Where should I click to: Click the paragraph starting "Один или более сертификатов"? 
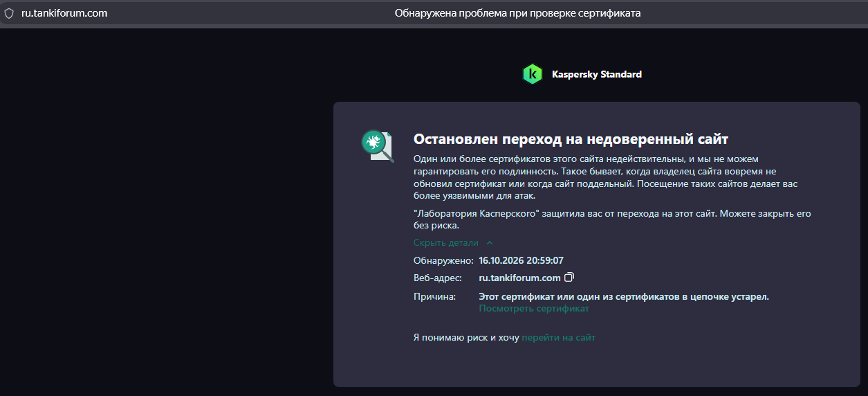coord(607,177)
